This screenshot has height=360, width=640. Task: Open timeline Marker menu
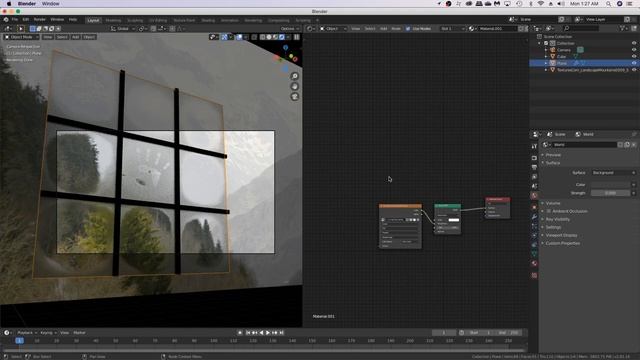click(x=79, y=333)
